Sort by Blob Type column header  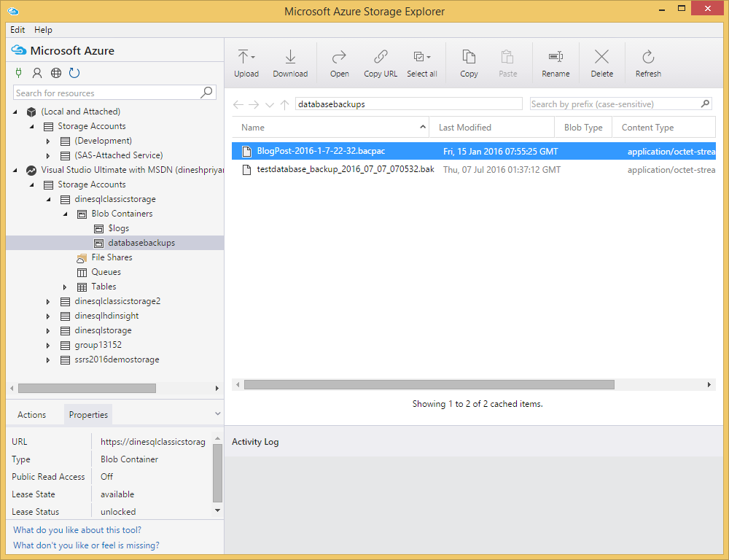pos(583,127)
